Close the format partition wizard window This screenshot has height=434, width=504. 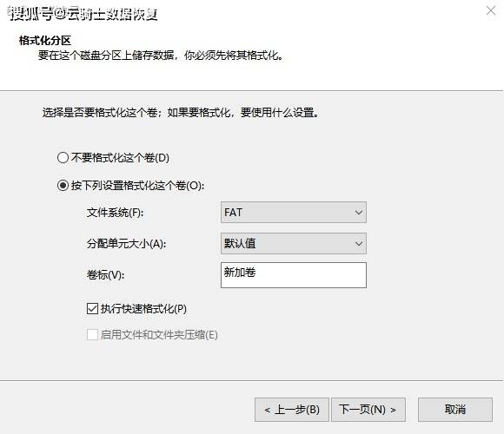(x=490, y=11)
